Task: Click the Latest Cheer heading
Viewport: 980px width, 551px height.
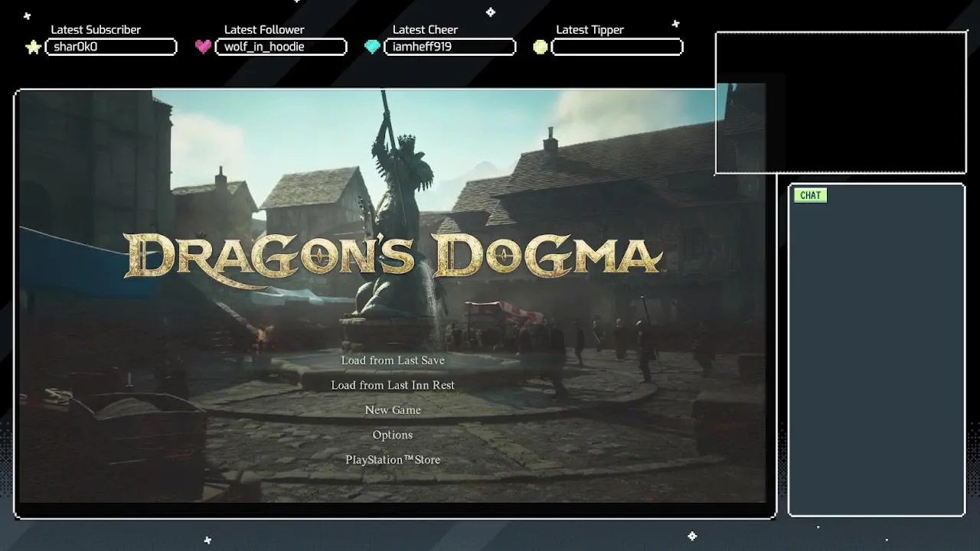Action: click(425, 30)
